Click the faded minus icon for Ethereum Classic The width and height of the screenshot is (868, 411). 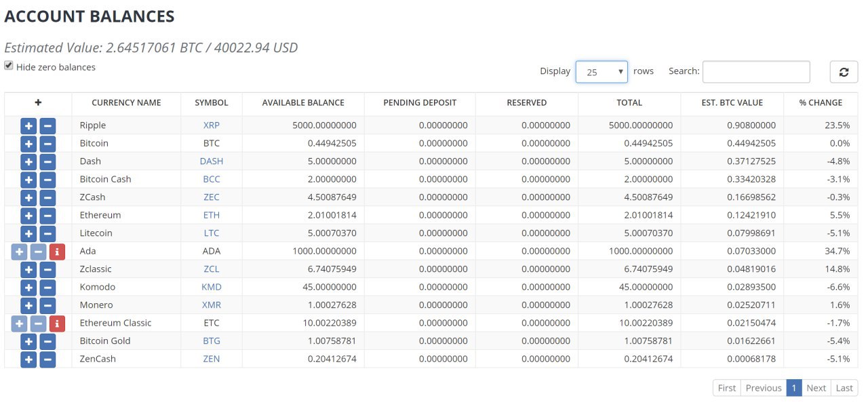coord(38,323)
